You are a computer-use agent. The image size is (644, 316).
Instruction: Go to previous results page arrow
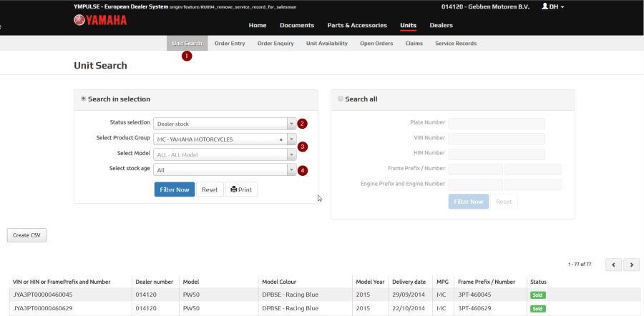click(x=614, y=265)
